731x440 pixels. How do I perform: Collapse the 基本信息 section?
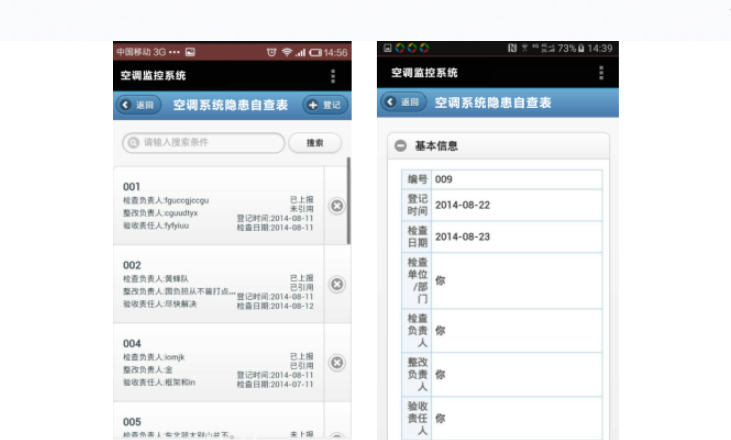pos(498,146)
